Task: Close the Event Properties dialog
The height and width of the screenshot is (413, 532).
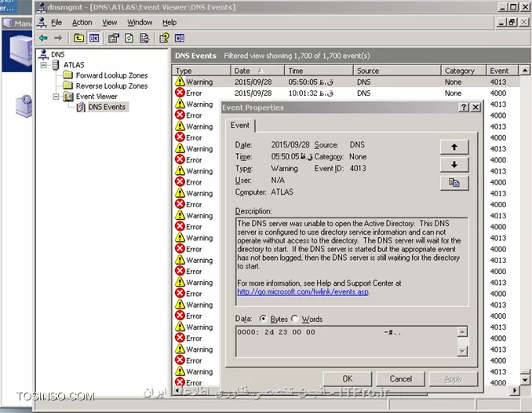Action: [x=476, y=108]
